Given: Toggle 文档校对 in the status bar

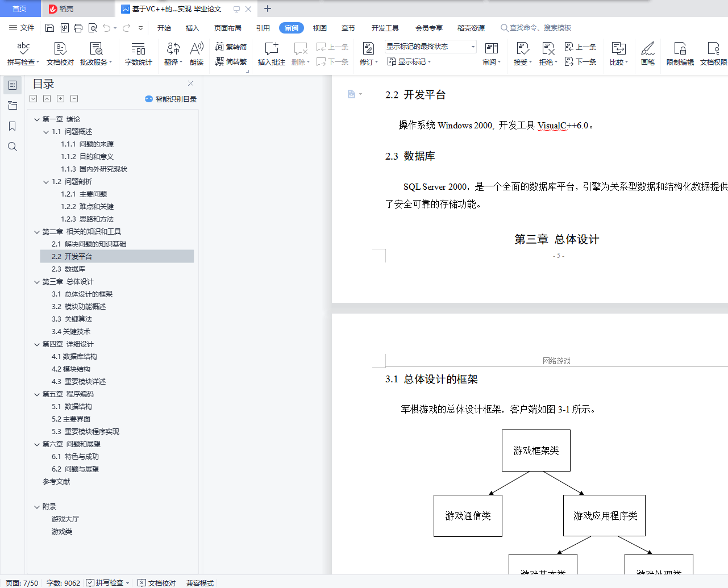Looking at the screenshot, I should click(157, 583).
